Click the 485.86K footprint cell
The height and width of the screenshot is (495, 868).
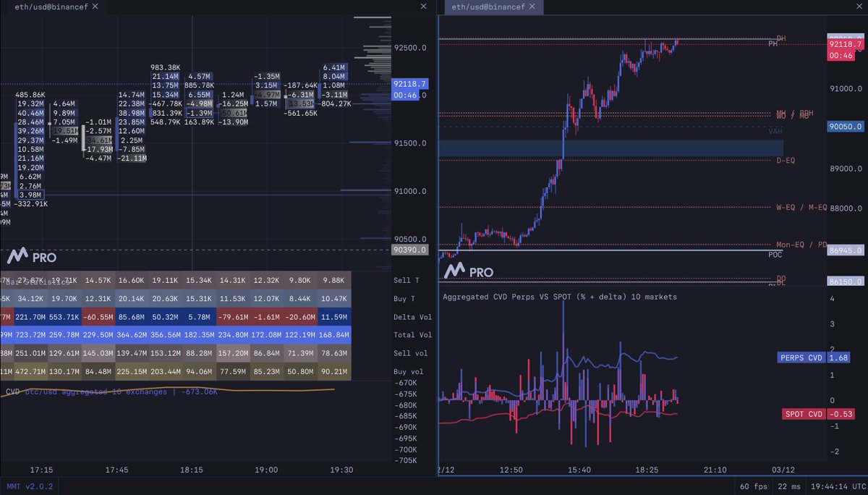click(30, 95)
